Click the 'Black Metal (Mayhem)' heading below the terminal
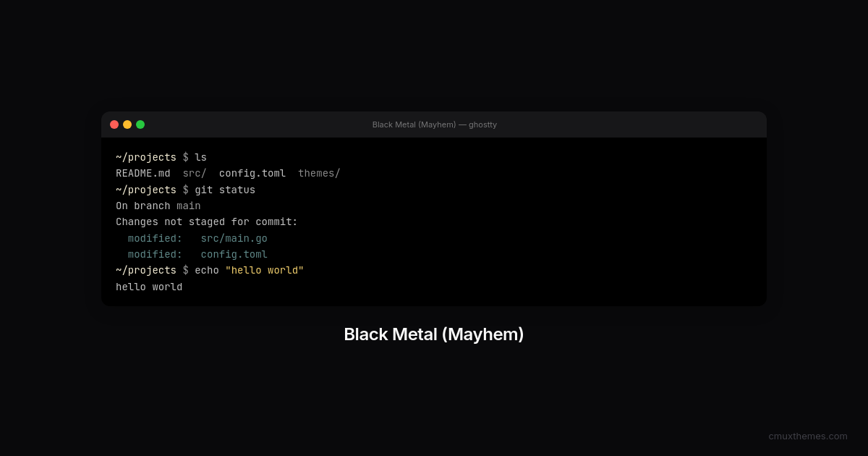This screenshot has height=456, width=868. point(434,334)
